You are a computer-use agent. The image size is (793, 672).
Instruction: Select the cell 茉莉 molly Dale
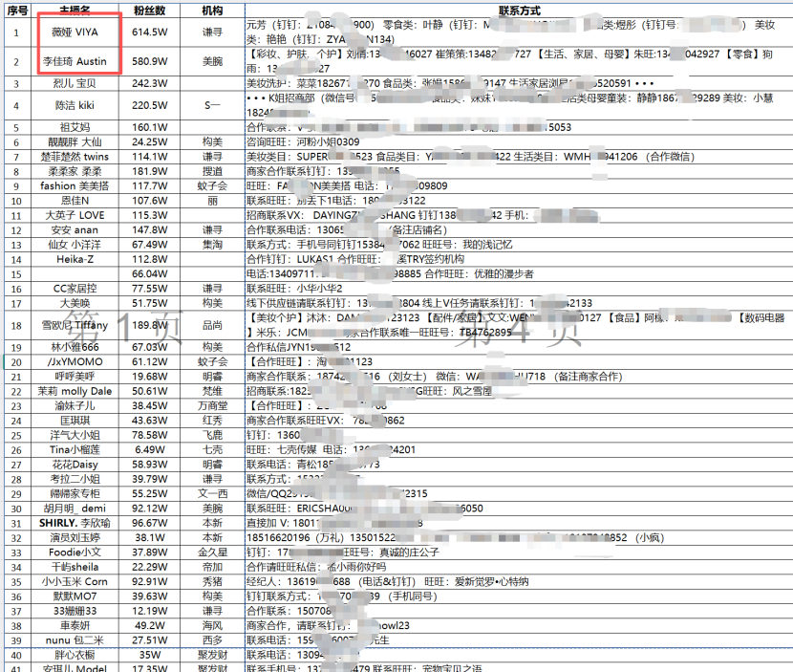pos(75,392)
